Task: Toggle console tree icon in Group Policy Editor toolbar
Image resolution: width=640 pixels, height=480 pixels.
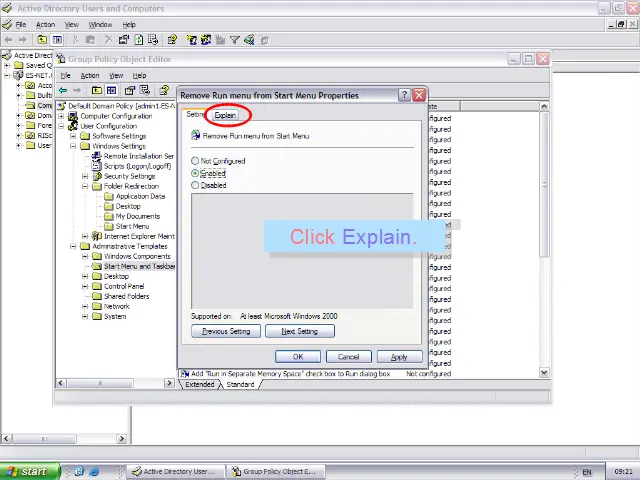Action: coord(111,90)
